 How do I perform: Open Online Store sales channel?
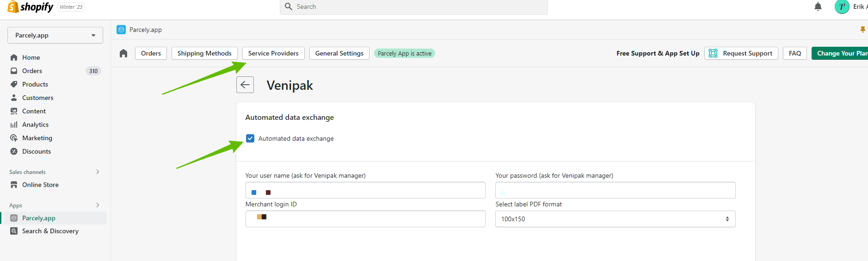click(x=40, y=185)
